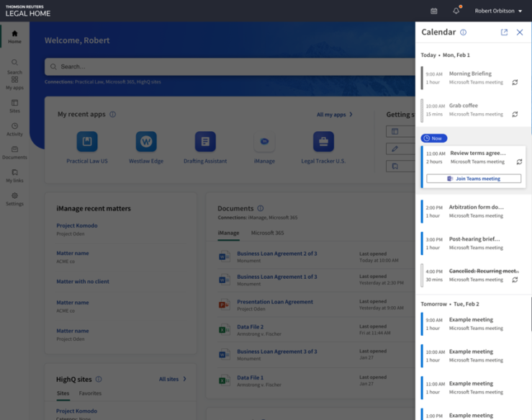Show info for My recent apps
Viewport: 532px width, 420px height.
point(112,115)
